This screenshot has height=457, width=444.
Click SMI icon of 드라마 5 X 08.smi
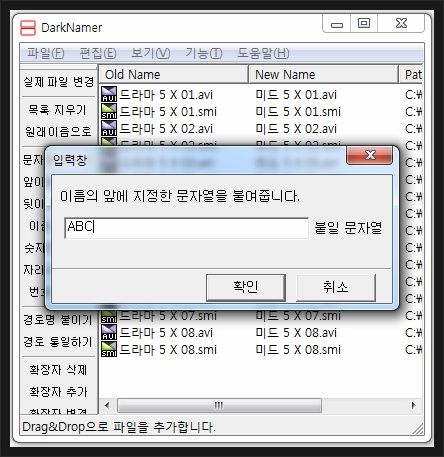(x=109, y=349)
